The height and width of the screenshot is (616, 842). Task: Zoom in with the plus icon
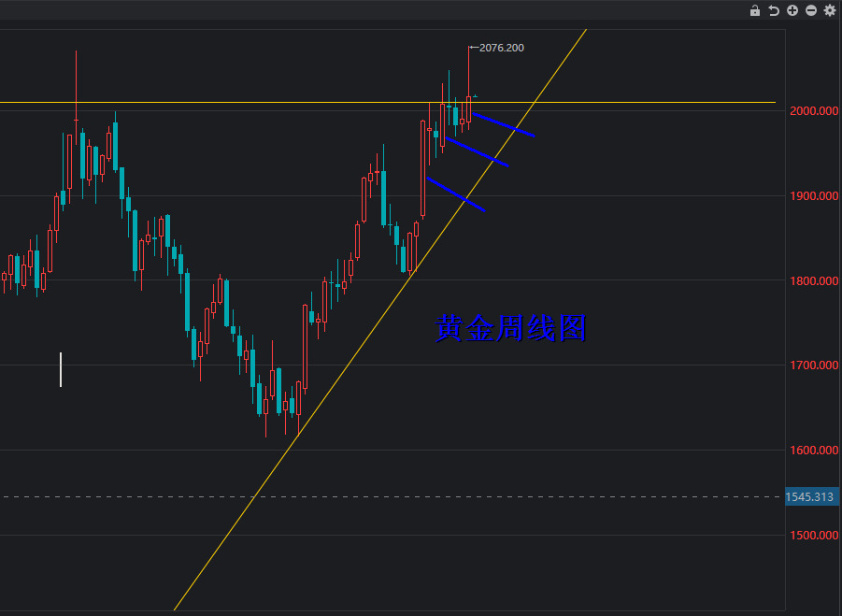tap(792, 10)
